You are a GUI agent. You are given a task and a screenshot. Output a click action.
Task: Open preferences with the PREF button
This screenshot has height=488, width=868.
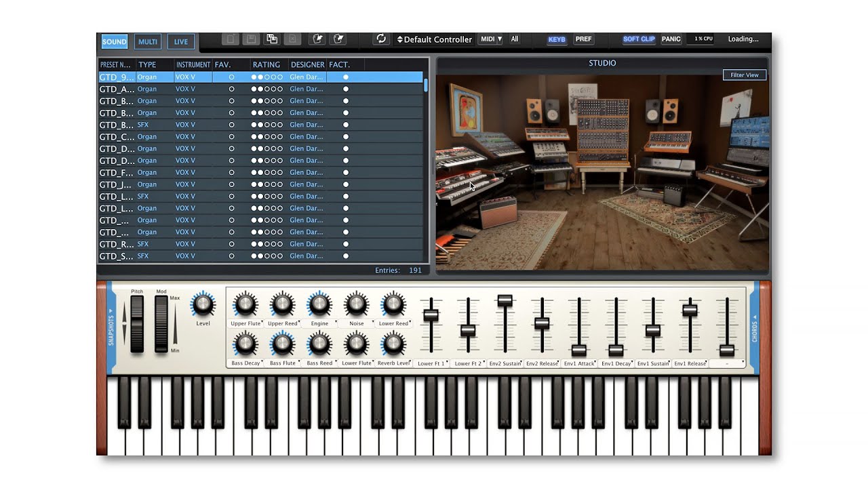point(584,39)
